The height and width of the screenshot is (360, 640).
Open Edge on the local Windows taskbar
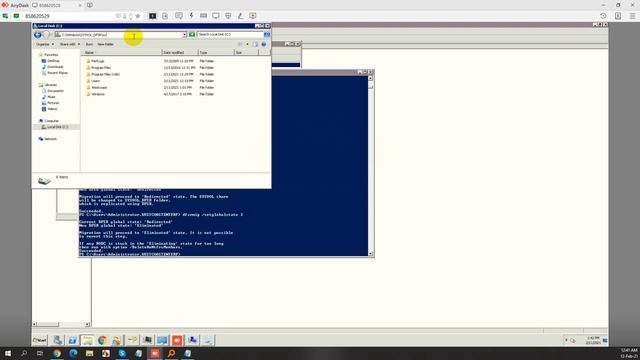pyautogui.click(x=73, y=353)
